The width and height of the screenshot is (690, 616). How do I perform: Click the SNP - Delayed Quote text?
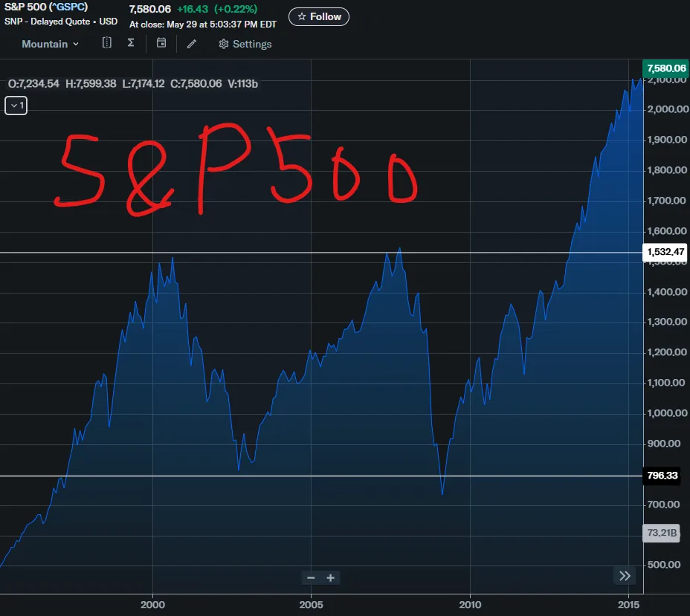pos(47,22)
